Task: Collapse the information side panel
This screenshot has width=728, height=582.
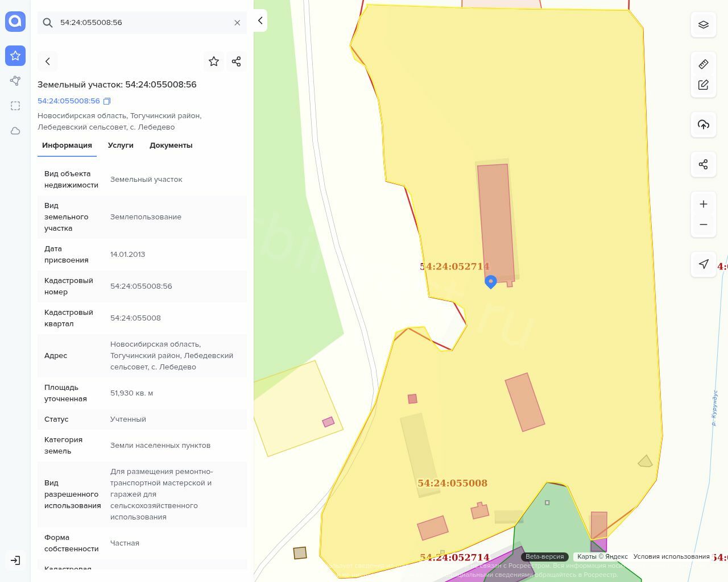Action: [260, 20]
